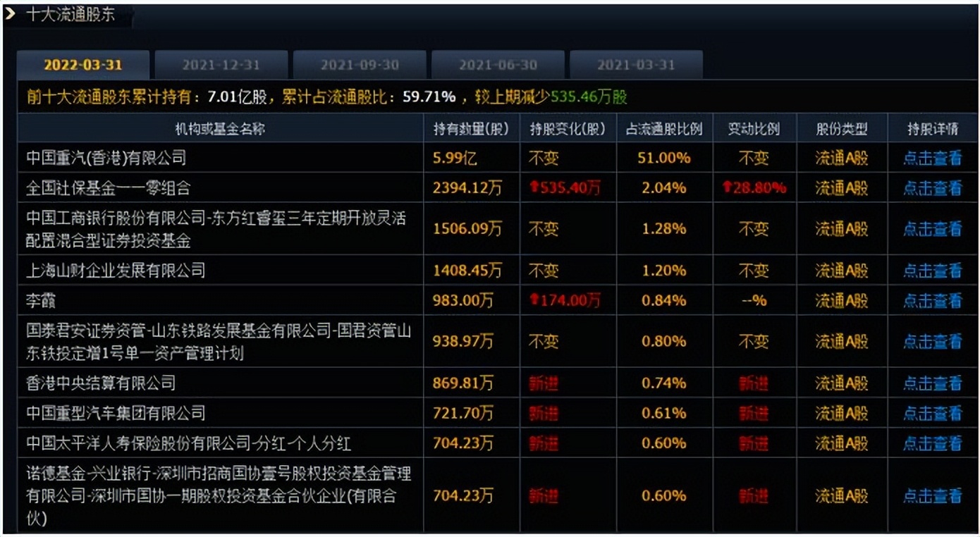Click the holding value 1506.09万
980x537 pixels.
[x=467, y=229]
